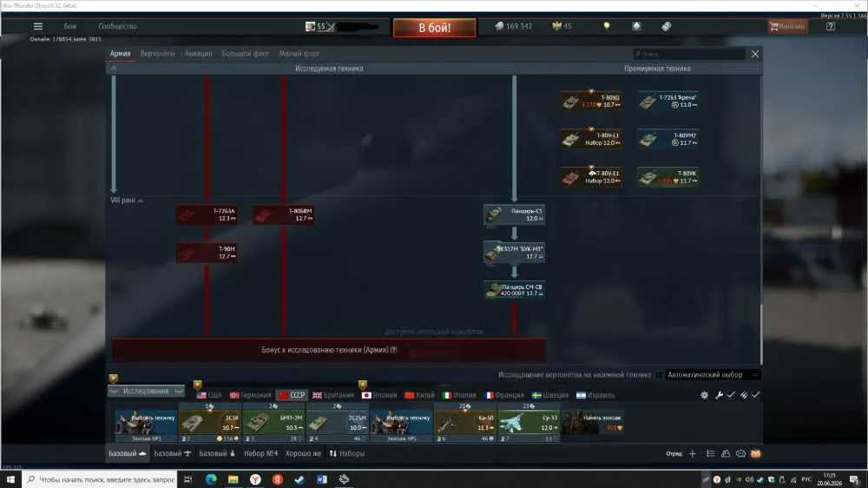Select the БУК-М3 vehicle card
868x488 pixels.
514,254
